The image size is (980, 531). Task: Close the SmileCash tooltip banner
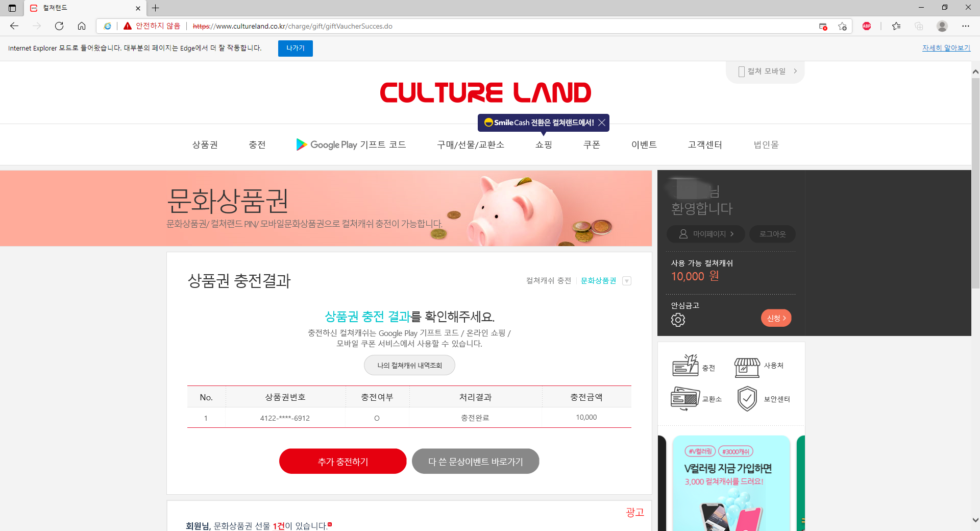pos(602,123)
